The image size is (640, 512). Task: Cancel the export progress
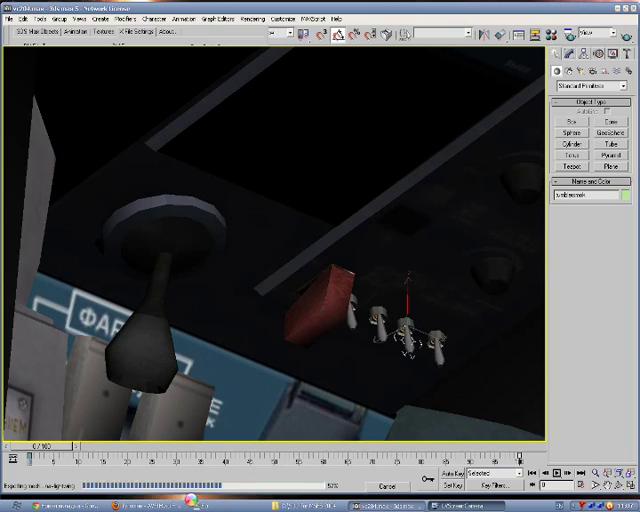tap(387, 486)
